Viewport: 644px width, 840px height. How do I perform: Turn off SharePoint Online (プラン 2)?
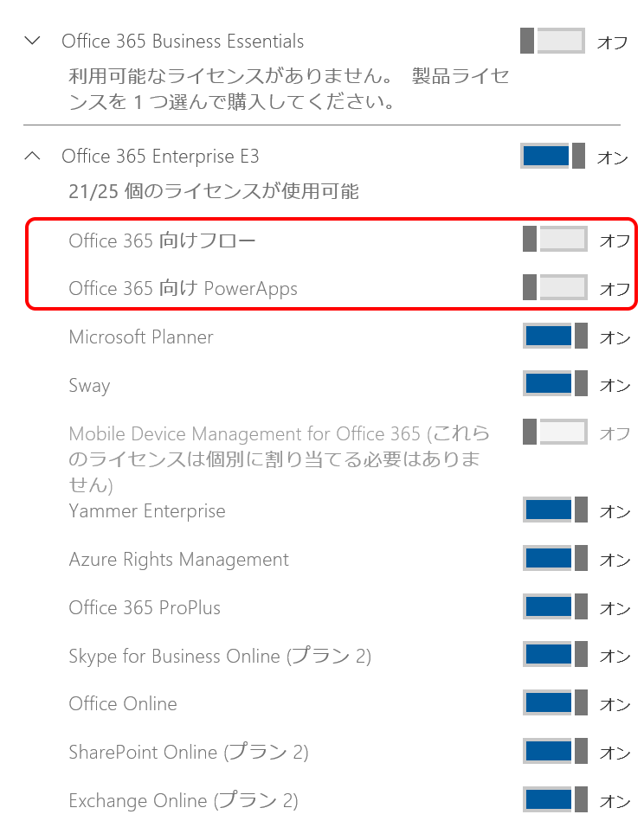coord(555,751)
